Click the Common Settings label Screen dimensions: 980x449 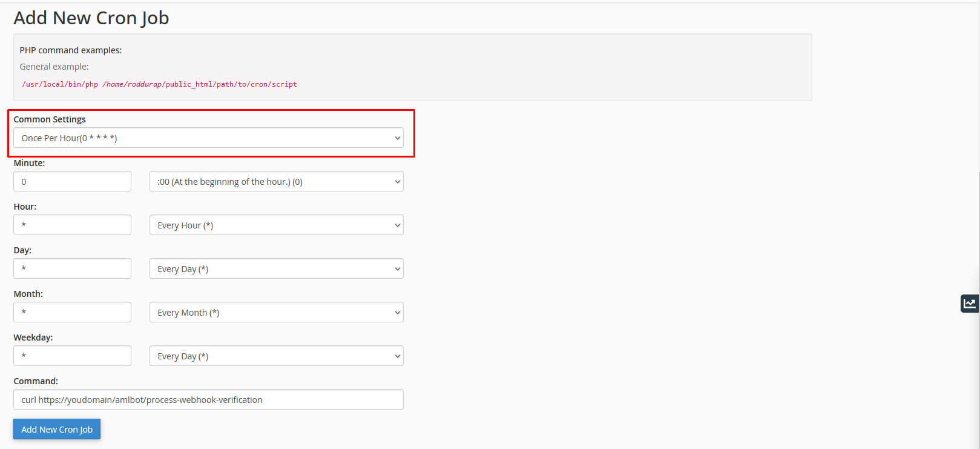pyautogui.click(x=50, y=119)
